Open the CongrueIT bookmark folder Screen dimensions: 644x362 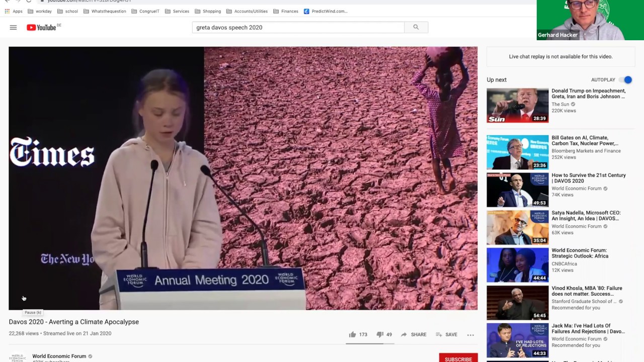(x=145, y=11)
